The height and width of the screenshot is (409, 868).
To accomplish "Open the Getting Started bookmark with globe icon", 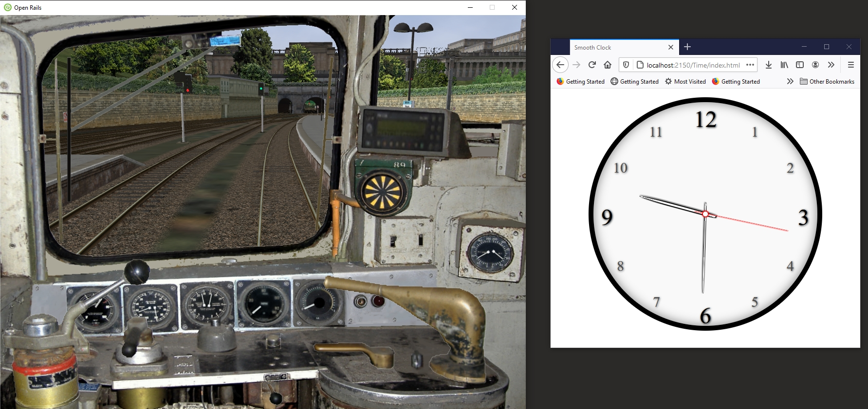I will (634, 81).
